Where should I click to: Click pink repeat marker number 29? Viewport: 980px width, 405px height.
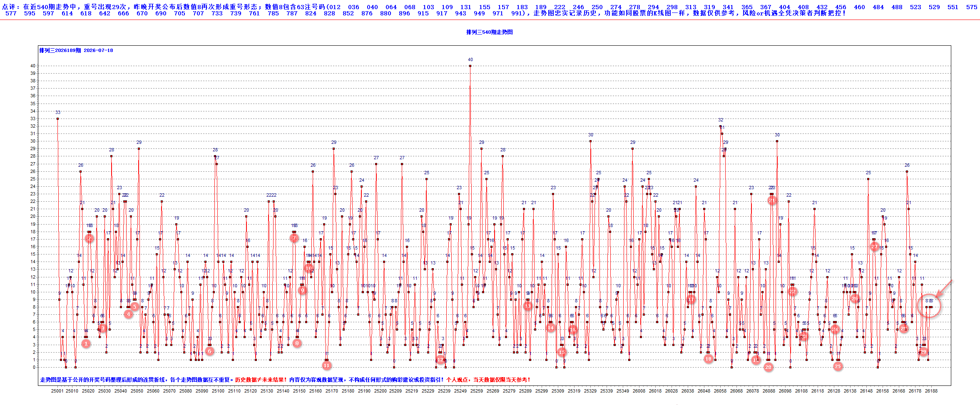coord(923,352)
